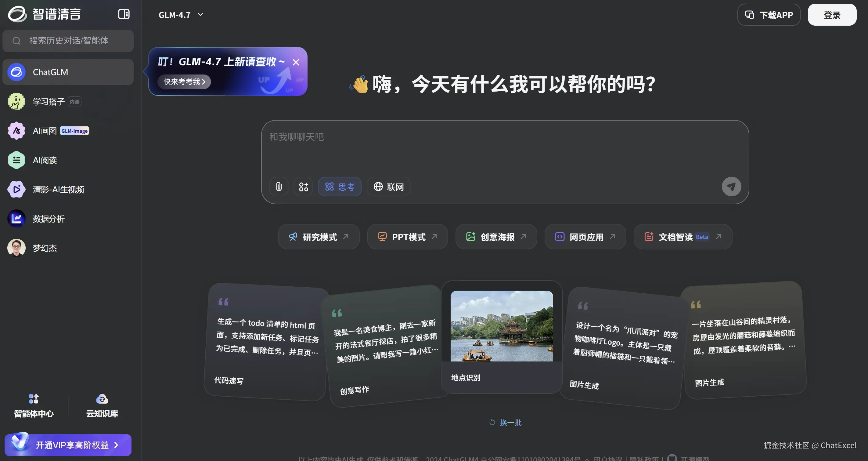The image size is (868, 461).
Task: Toggle the 联网 web search option
Action: (x=388, y=187)
